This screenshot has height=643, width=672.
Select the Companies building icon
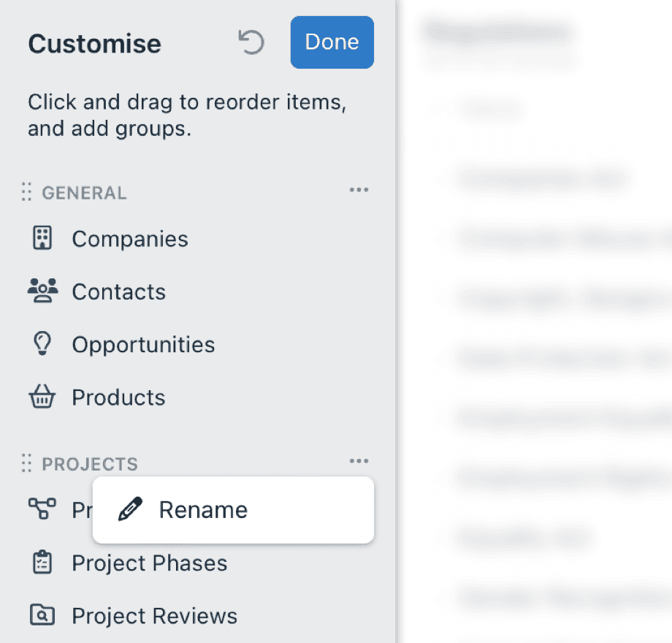click(x=42, y=238)
